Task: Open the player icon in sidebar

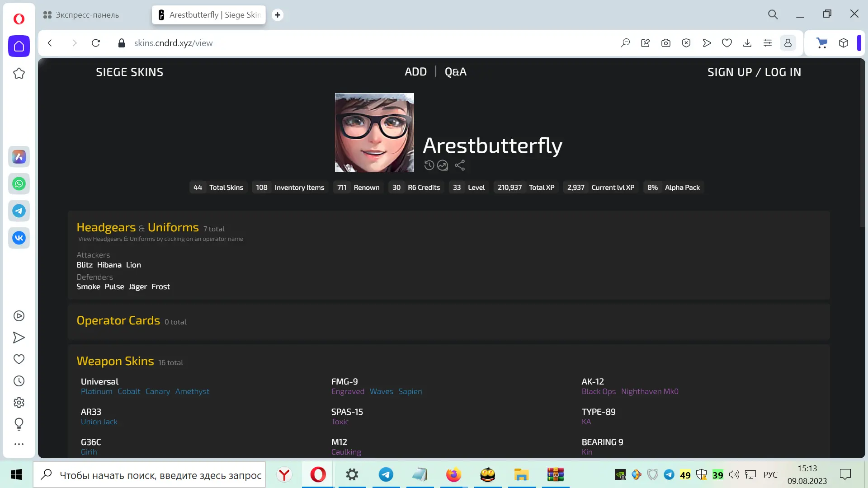Action: coord(19,316)
